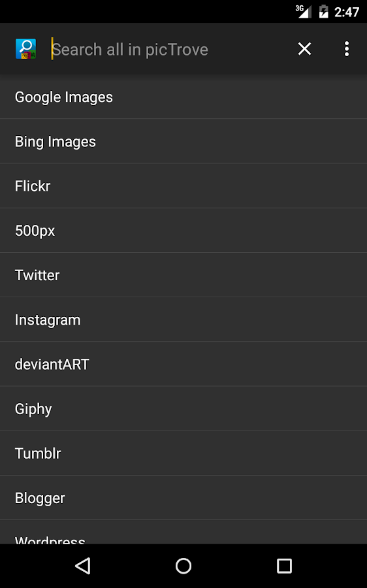This screenshot has width=367, height=588.
Task: Select the Blogger entry
Action: (x=183, y=498)
